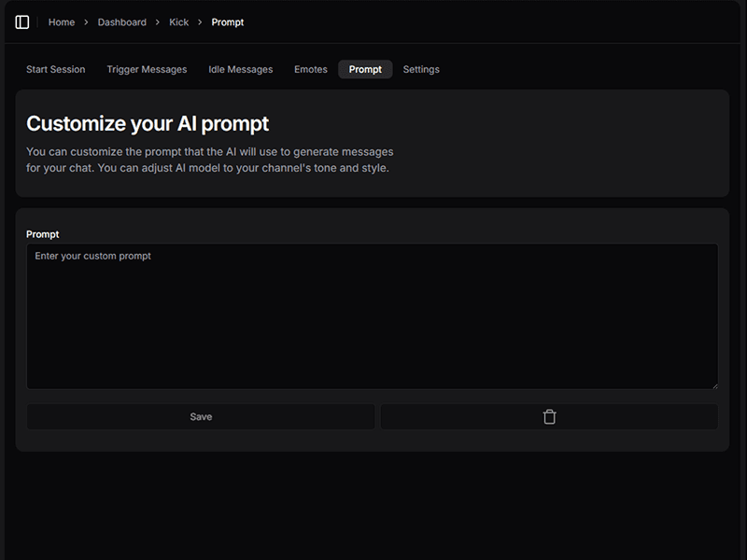This screenshot has width=747, height=560.
Task: Switch to the Emotes tab
Action: [311, 70]
